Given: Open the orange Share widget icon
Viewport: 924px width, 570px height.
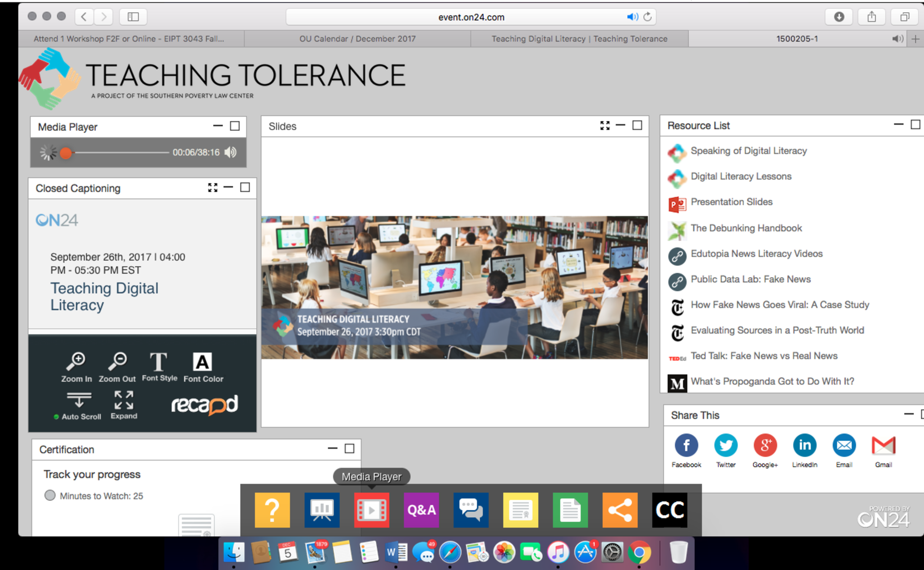Looking at the screenshot, I should coord(619,510).
